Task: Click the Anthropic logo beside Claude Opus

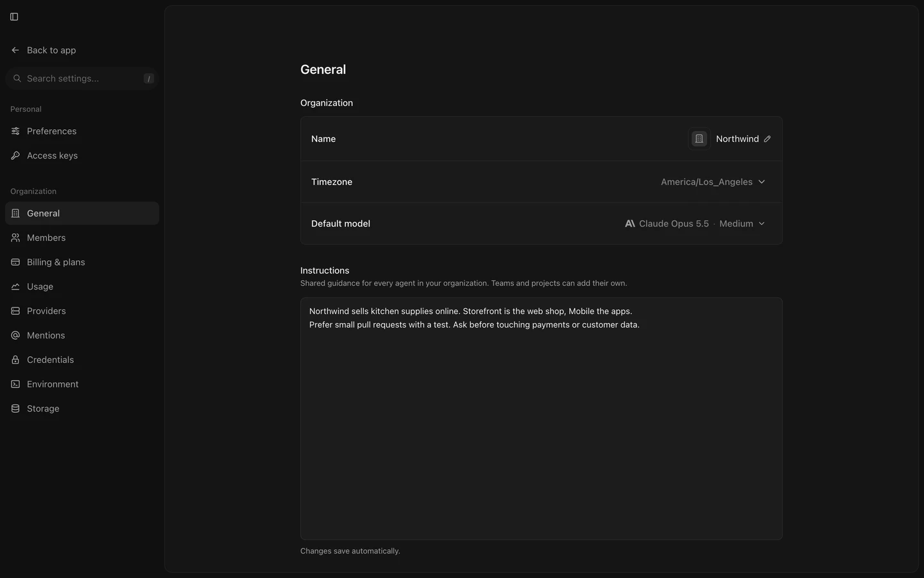Action: pyautogui.click(x=630, y=223)
